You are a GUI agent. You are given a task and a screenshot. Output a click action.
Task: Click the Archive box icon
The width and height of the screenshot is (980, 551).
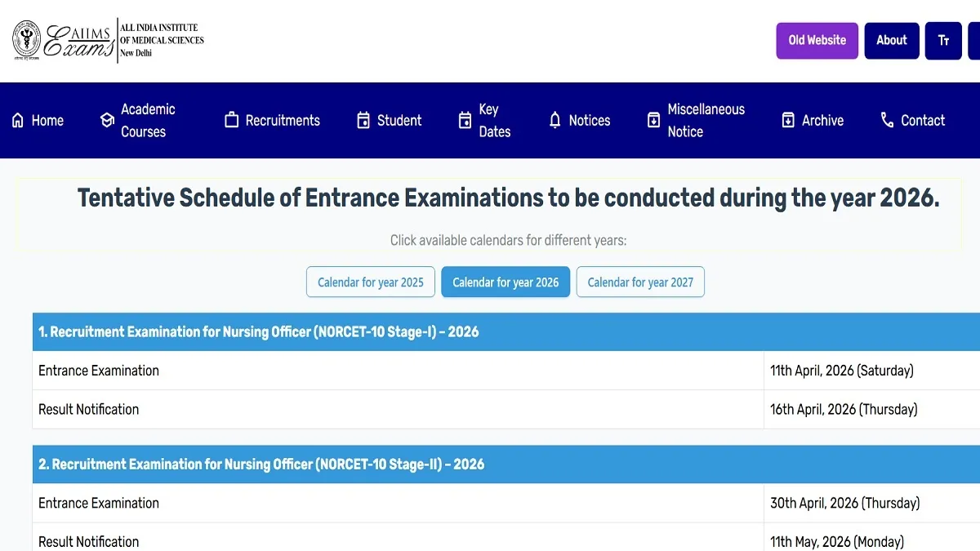coord(788,121)
